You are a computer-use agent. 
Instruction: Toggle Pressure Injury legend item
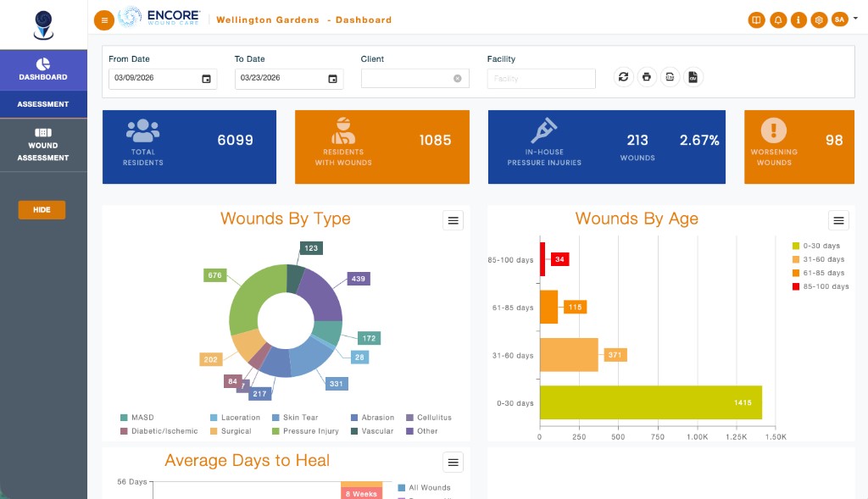pos(305,431)
